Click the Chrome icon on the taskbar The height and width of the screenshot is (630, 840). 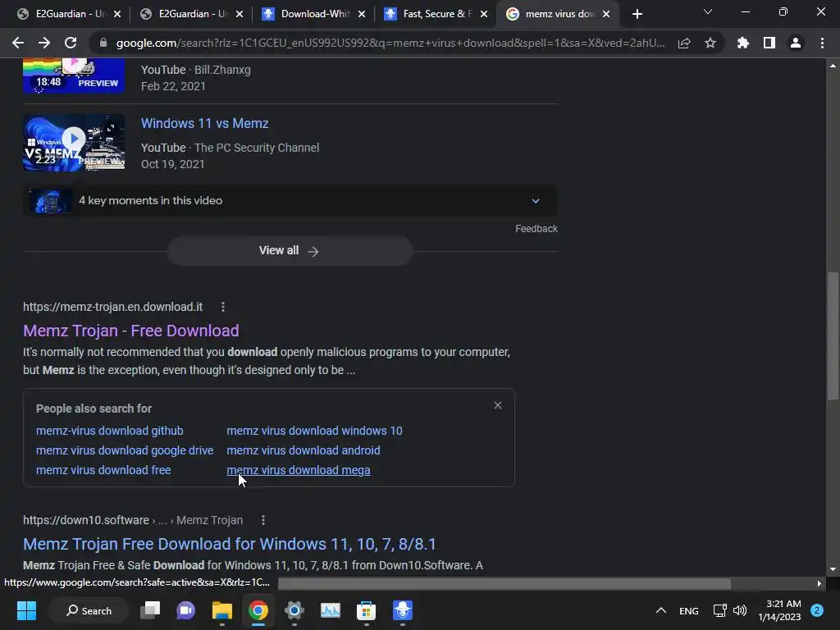(x=258, y=610)
